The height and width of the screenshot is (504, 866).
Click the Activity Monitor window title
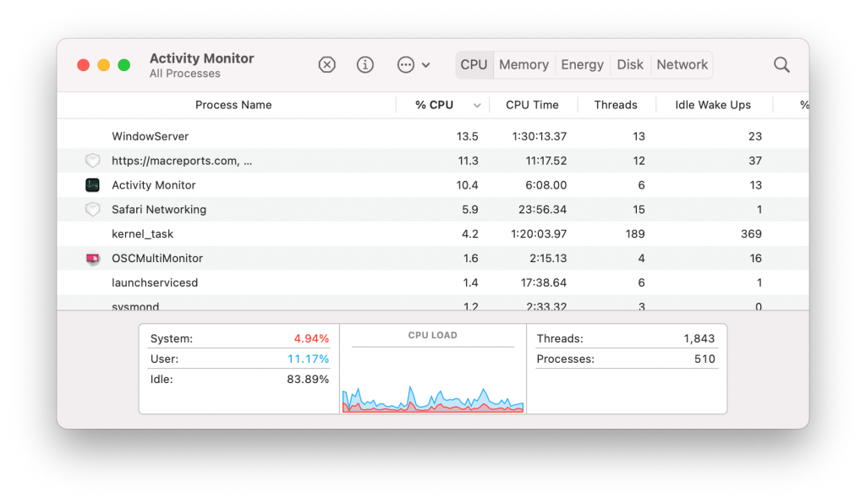click(201, 58)
